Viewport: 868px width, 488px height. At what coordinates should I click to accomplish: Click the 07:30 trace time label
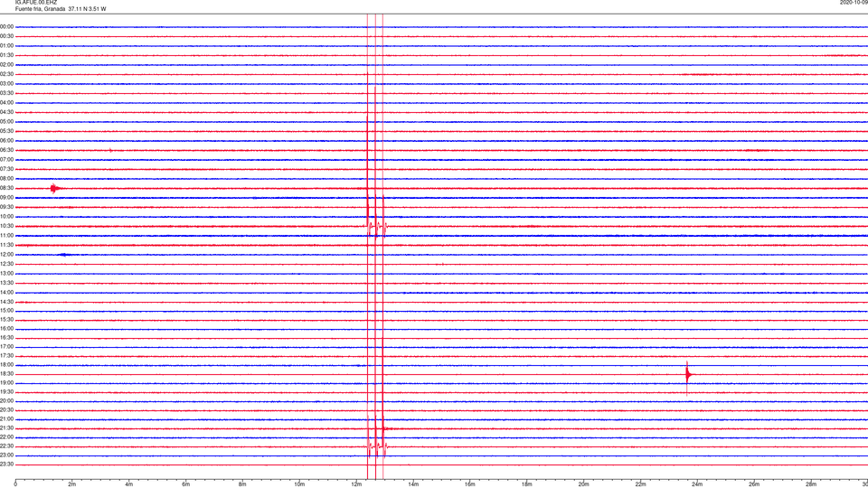coord(6,169)
